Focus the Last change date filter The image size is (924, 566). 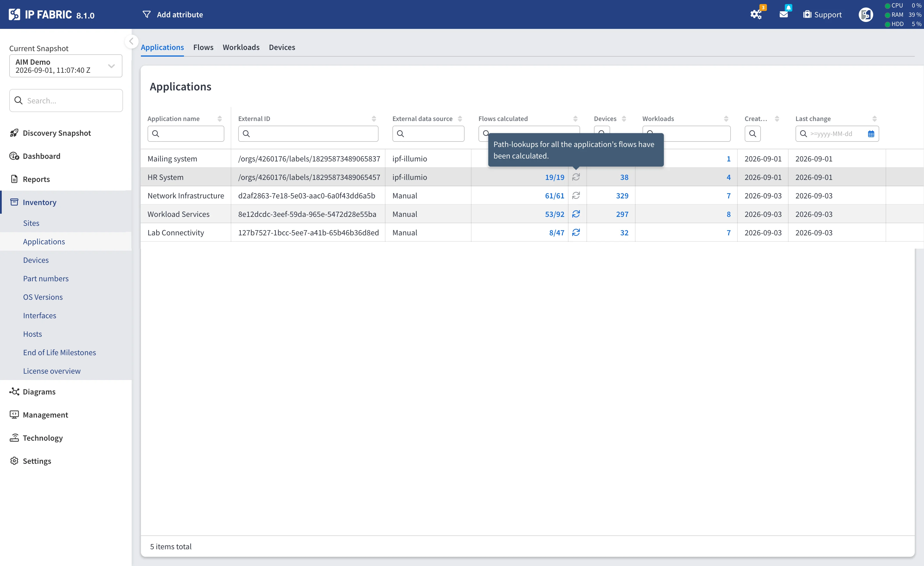tap(837, 133)
